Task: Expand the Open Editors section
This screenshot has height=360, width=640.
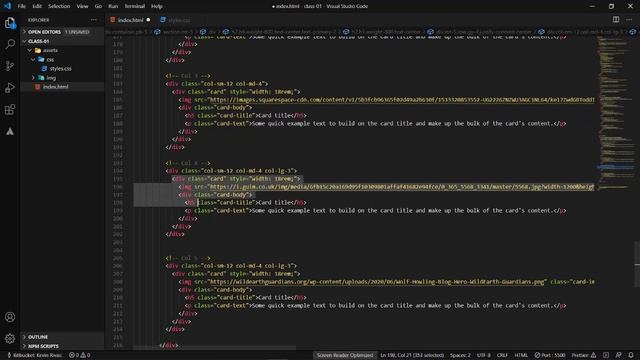Action: click(x=62, y=32)
